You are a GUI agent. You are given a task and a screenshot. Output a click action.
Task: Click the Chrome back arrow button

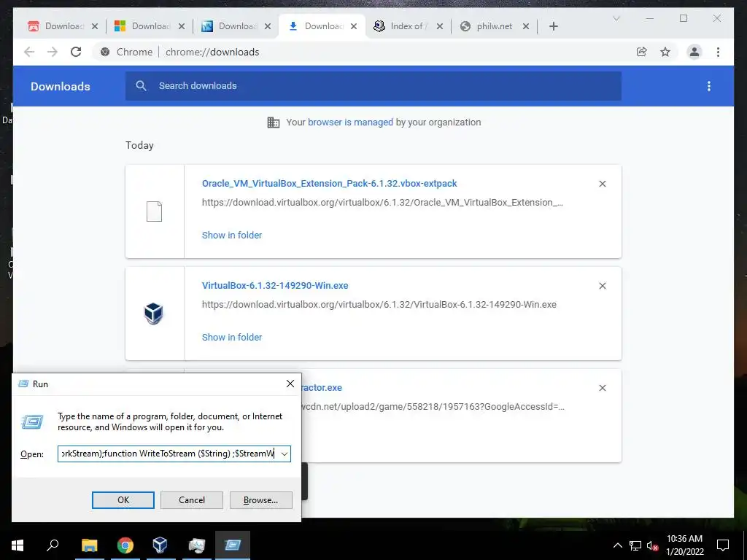29,52
